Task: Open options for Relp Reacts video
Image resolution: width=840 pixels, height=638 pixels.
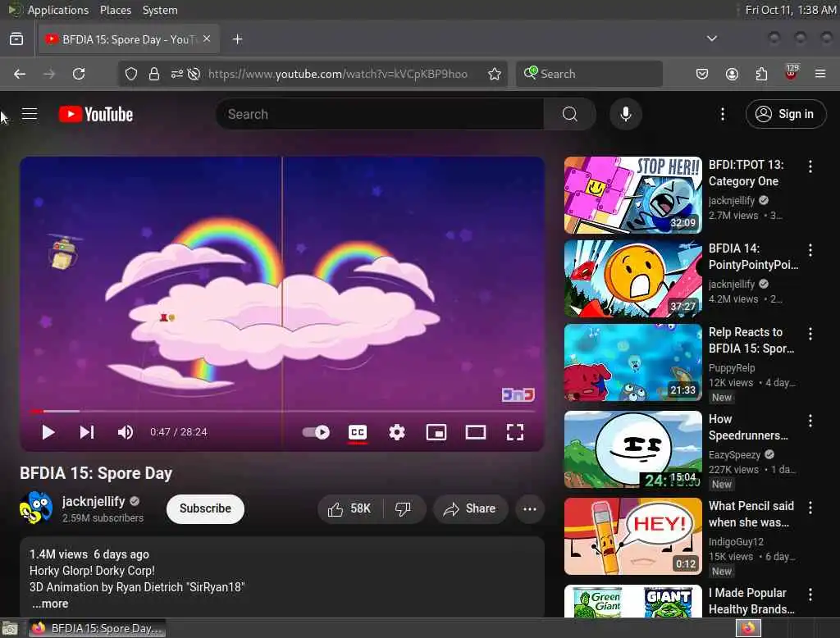Action: click(810, 334)
